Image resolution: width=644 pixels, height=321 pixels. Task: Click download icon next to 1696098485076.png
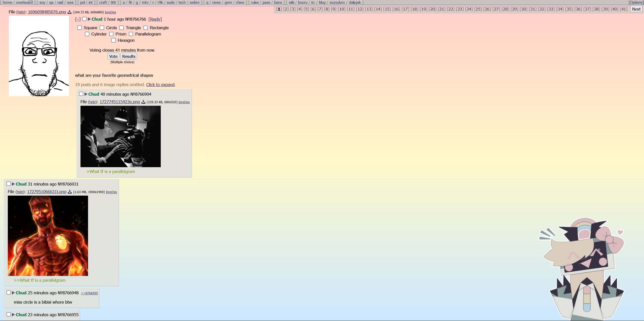pyautogui.click(x=69, y=12)
